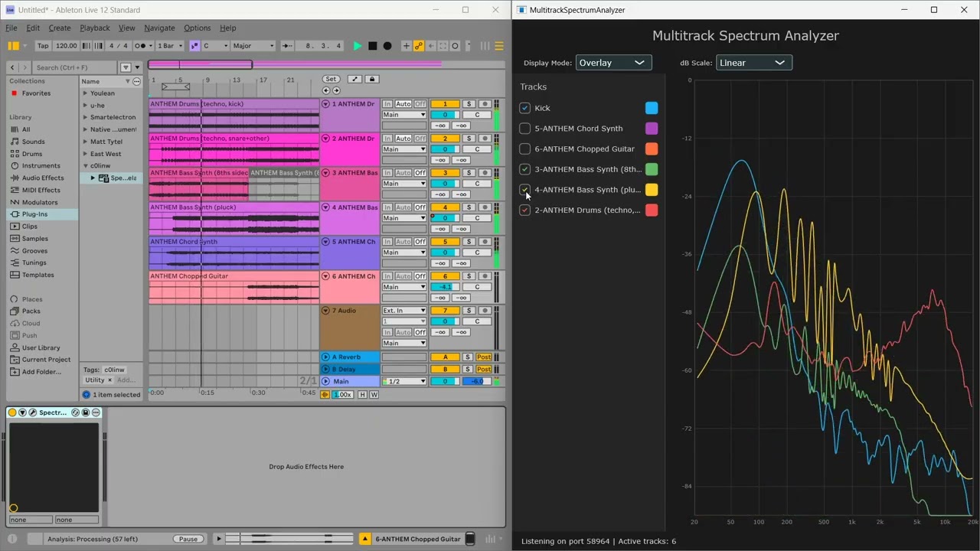Check the 5-ANTHEM Chord Synth checkbox
This screenshot has height=551, width=980.
click(x=524, y=129)
